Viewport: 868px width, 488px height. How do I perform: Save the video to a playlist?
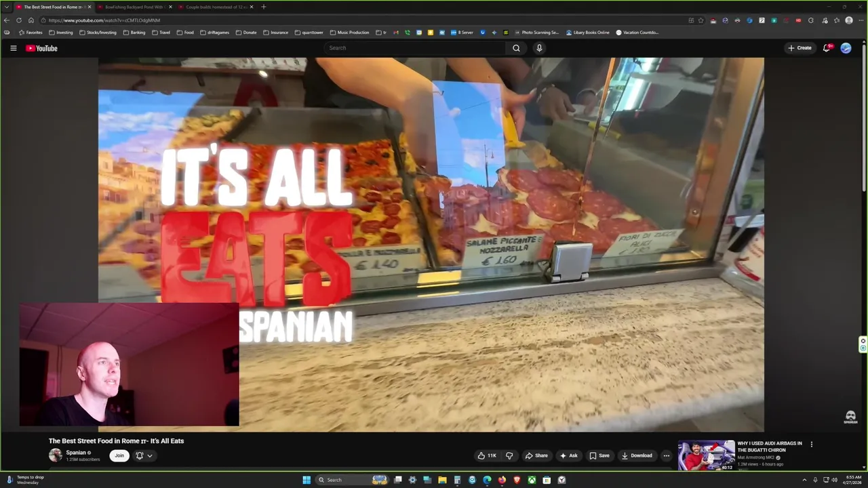[599, 455]
